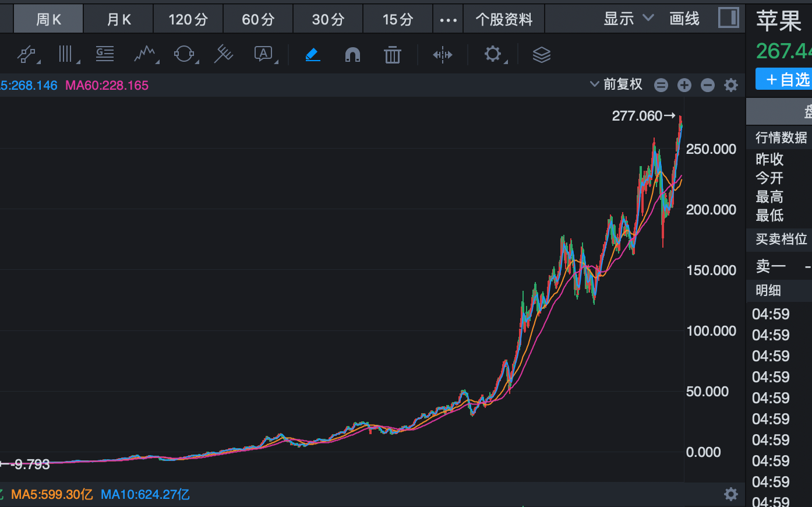Click the drawing settings gear icon
The image size is (812, 507).
point(493,55)
